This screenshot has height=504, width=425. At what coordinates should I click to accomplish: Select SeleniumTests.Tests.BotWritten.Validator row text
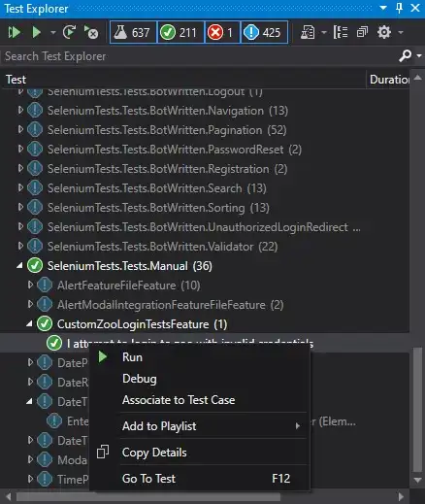[x=162, y=247]
